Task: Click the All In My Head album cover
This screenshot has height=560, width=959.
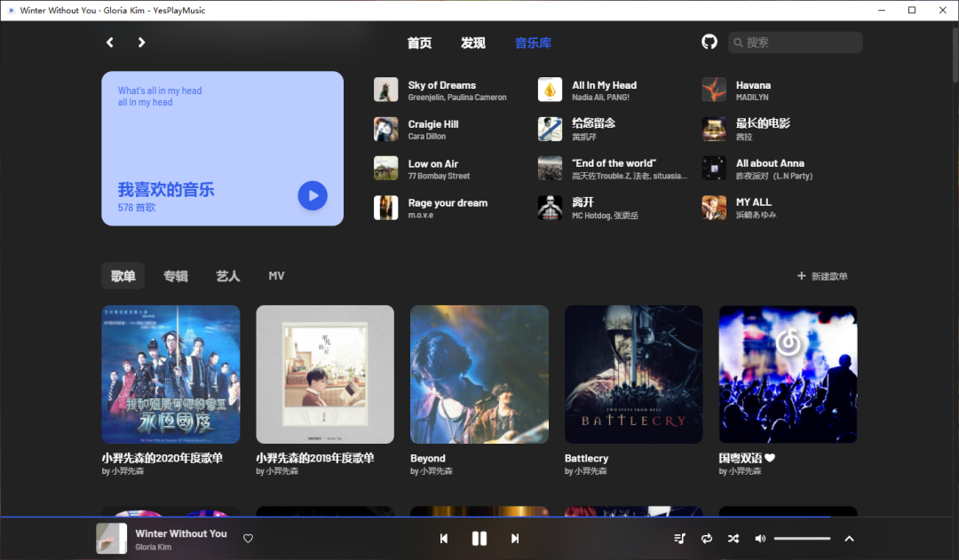Action: [550, 90]
